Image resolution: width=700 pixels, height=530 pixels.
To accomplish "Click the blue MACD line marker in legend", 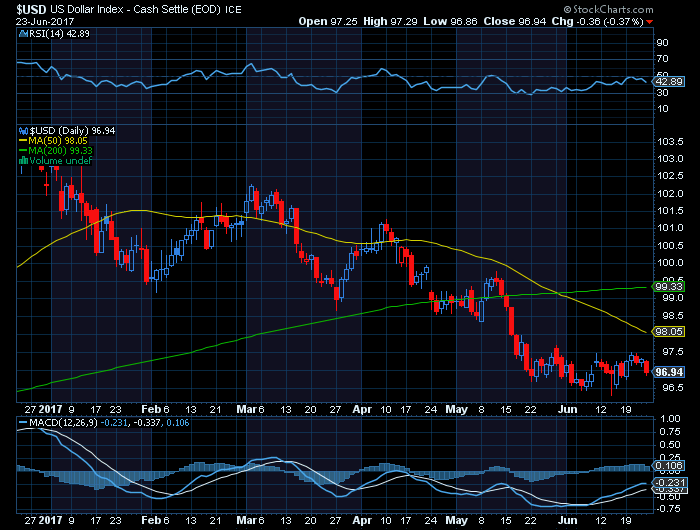I will (x=23, y=422).
